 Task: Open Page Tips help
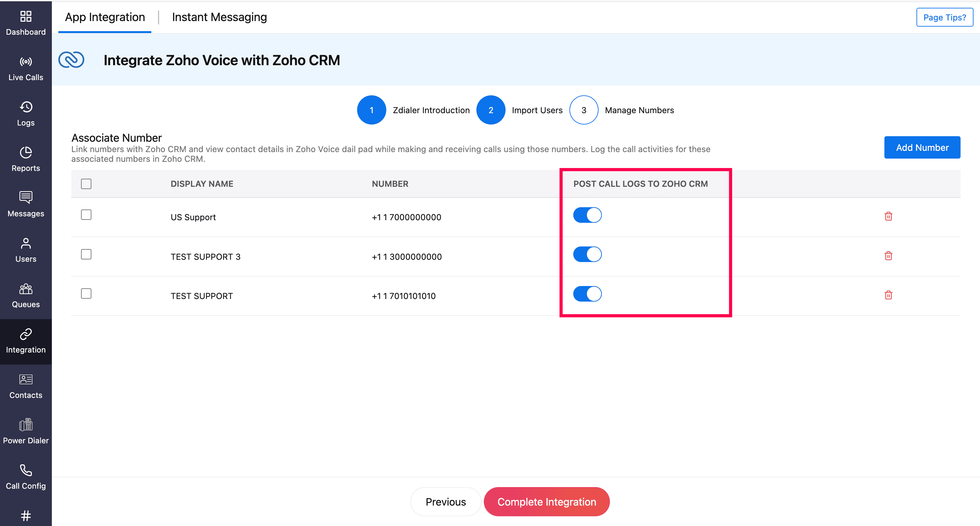(x=944, y=18)
